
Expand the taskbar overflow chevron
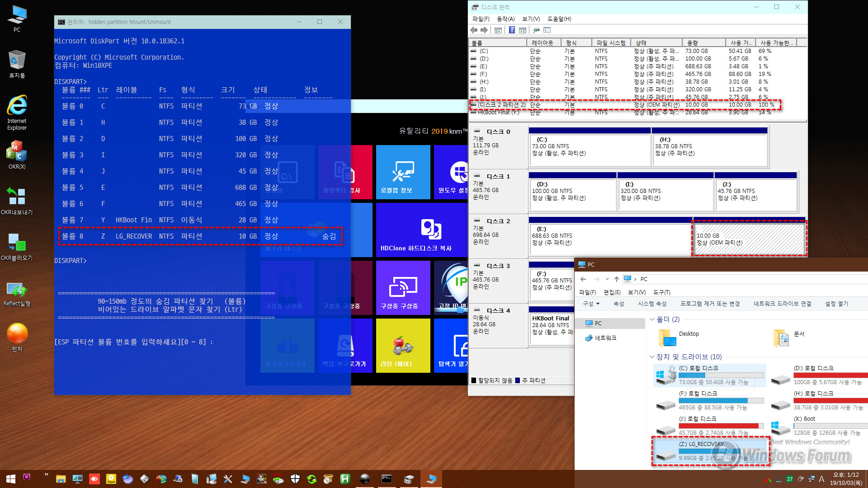[47, 474]
